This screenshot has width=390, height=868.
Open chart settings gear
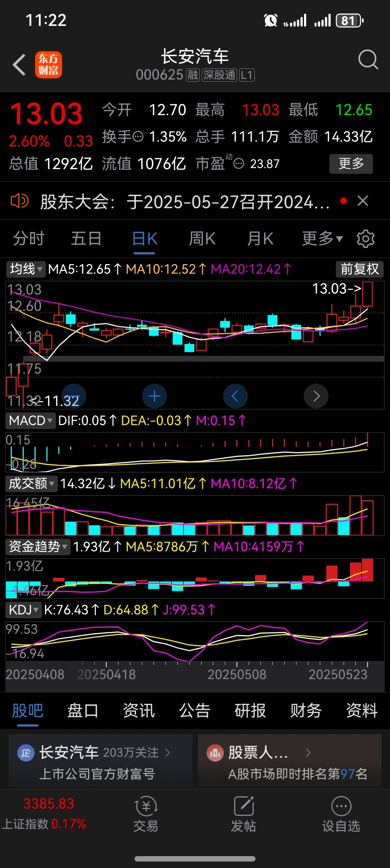[366, 239]
